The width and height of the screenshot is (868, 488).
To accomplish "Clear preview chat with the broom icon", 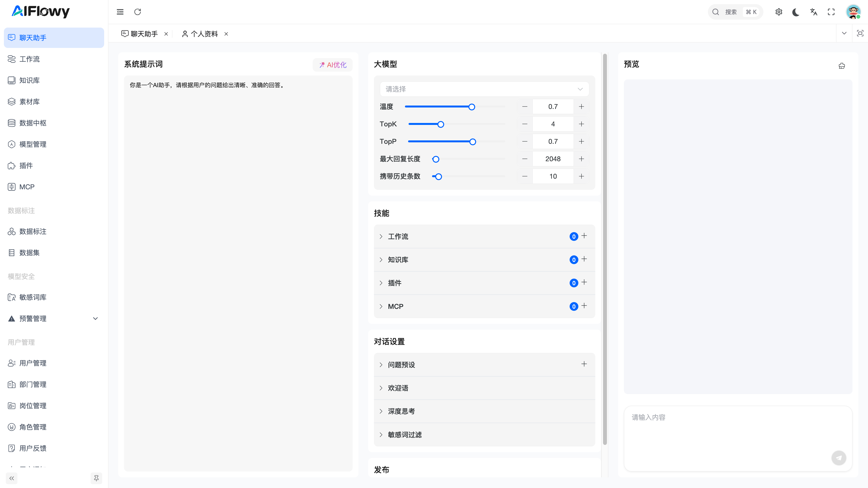I will 841,66.
